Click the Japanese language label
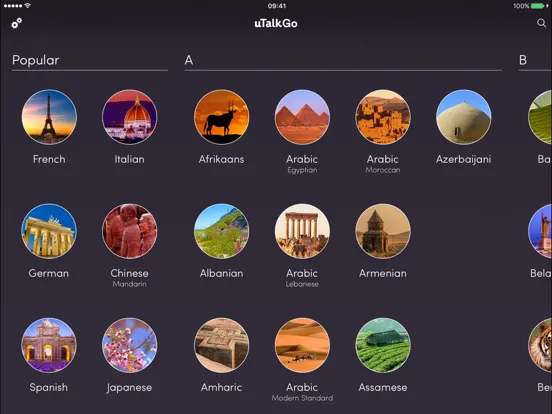The image size is (552, 414). click(129, 388)
